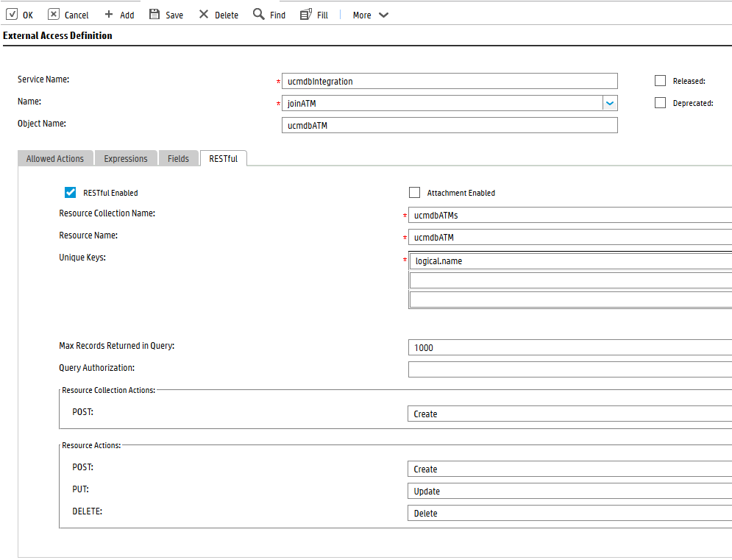
Task: Check the Deprecated checkbox
Action: coord(660,102)
